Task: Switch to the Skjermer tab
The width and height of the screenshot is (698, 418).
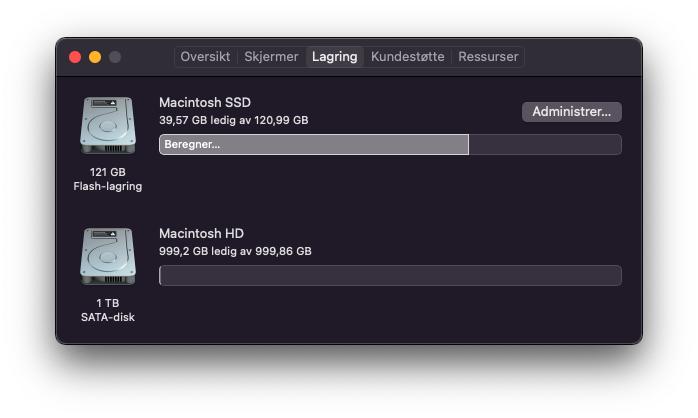Action: click(x=271, y=57)
